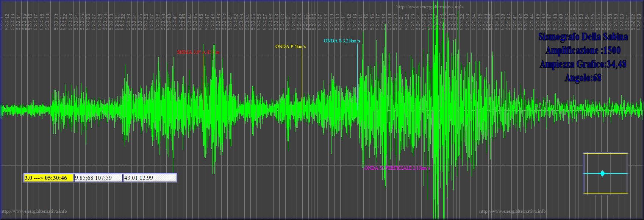Select the yellow ONDA P 5km/s marker
This screenshot has width=644, height=220.
pyautogui.click(x=291, y=47)
